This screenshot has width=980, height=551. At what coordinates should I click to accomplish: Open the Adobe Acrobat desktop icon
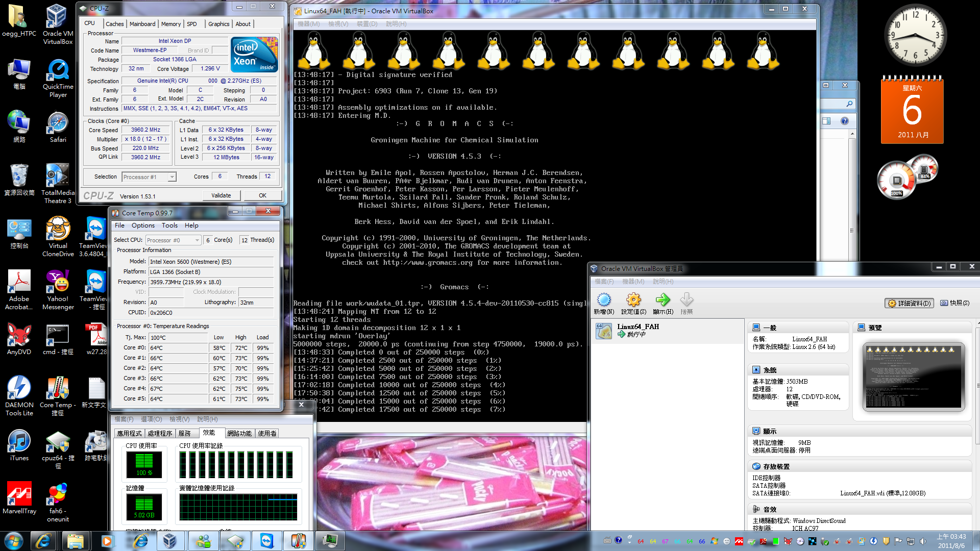pos(19,289)
